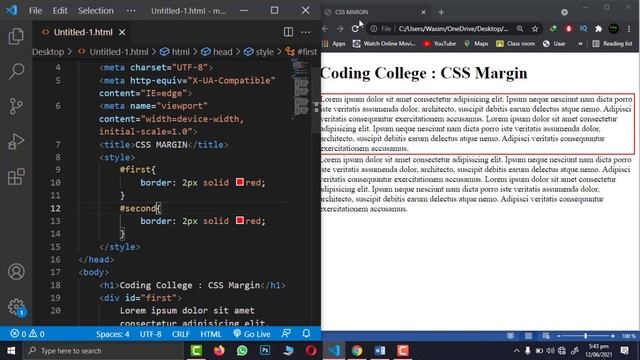
Task: Click the style breadcrumb segment
Action: coord(264,52)
